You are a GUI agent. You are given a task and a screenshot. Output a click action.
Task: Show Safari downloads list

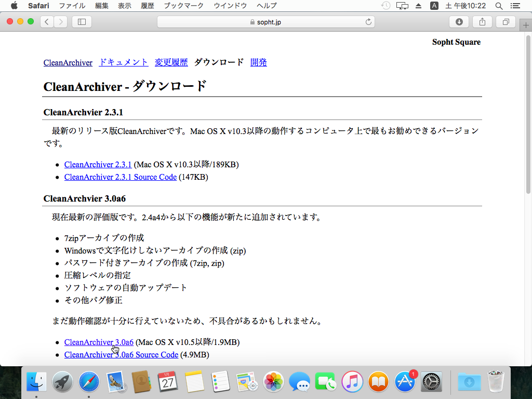tap(459, 22)
